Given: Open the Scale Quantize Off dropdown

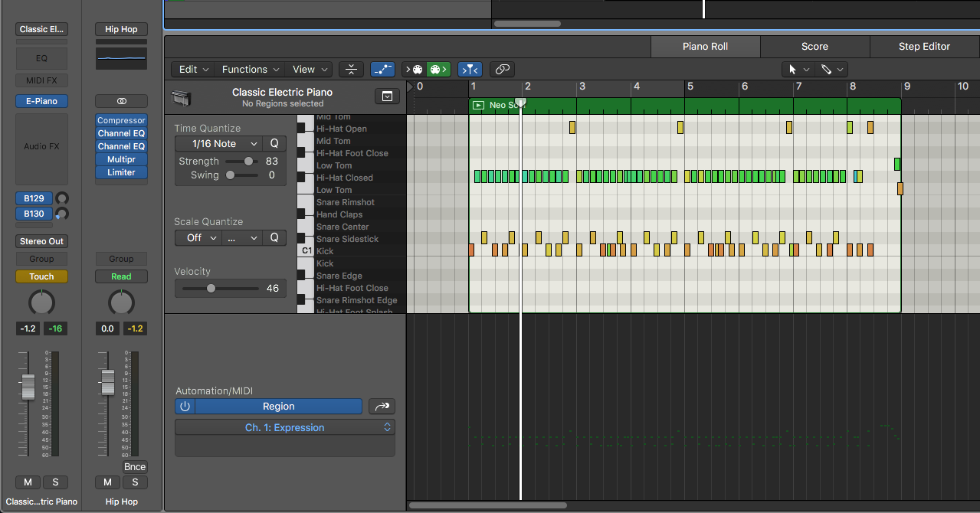Looking at the screenshot, I should pyautogui.click(x=198, y=238).
